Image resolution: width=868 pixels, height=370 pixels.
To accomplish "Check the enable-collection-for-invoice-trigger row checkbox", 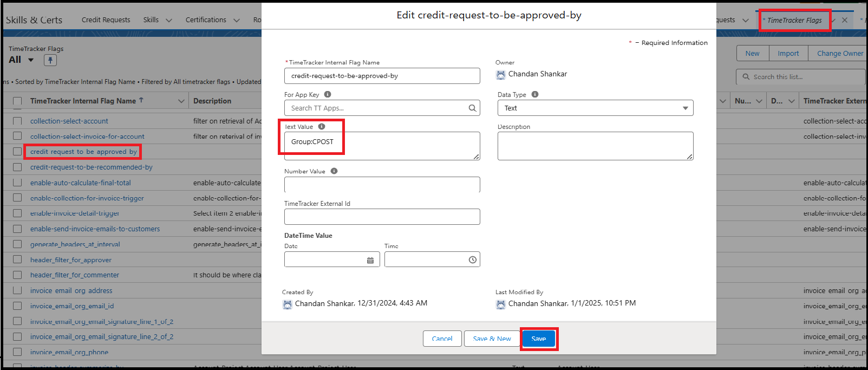I will coord(17,198).
